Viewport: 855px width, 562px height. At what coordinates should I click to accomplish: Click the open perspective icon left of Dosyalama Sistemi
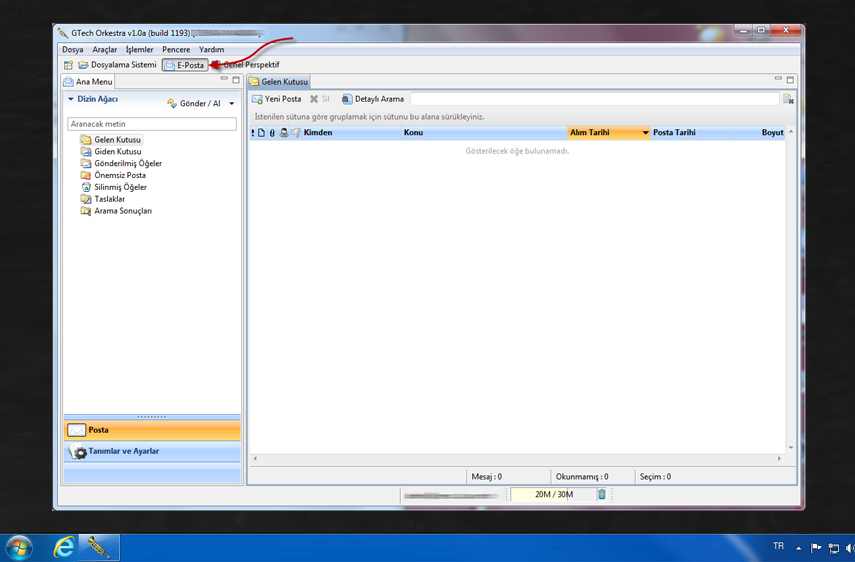click(68, 65)
